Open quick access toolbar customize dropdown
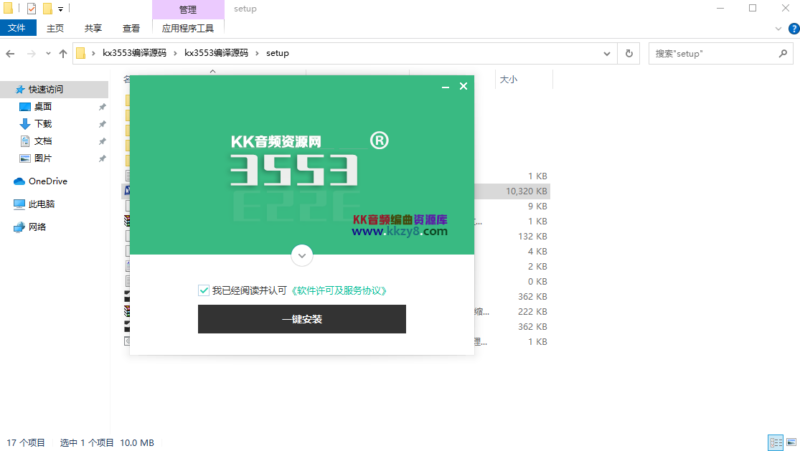The image size is (800, 451). [60, 9]
